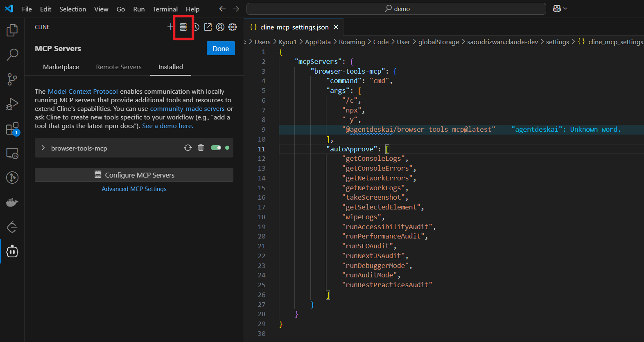Delete the browser-tools-mcp server
Screen dimensions: 644x342
[201, 148]
